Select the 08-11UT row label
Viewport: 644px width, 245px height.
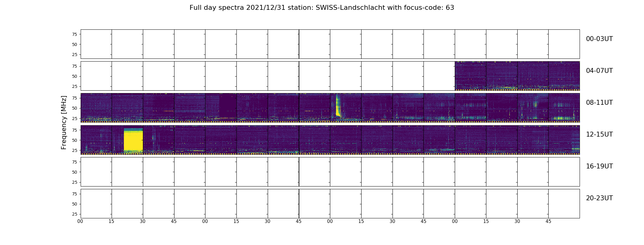point(599,103)
